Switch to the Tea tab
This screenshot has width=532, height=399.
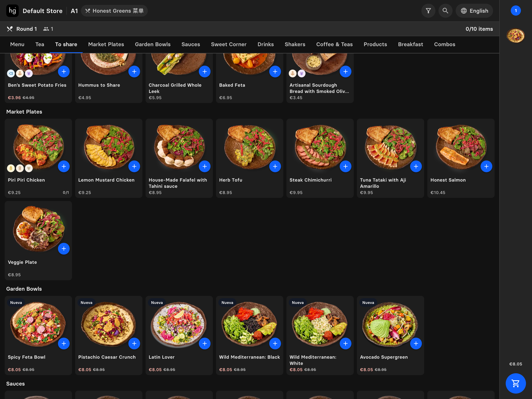(x=40, y=44)
